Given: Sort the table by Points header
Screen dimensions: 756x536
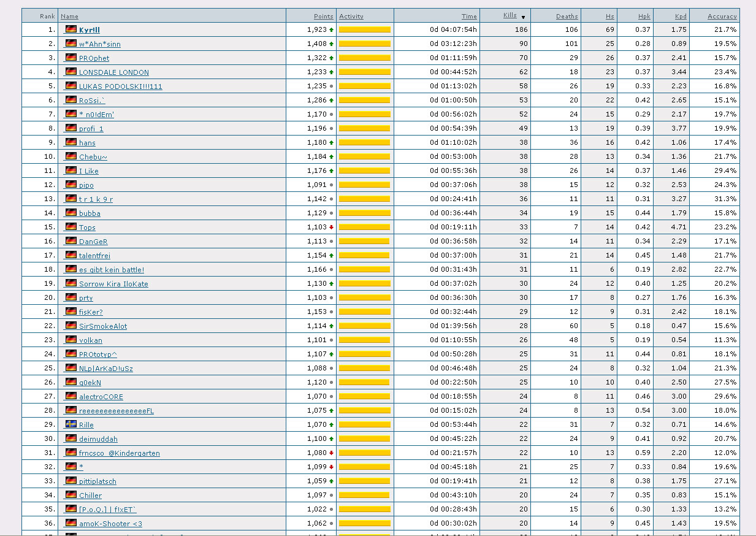Looking at the screenshot, I should click(x=323, y=17).
